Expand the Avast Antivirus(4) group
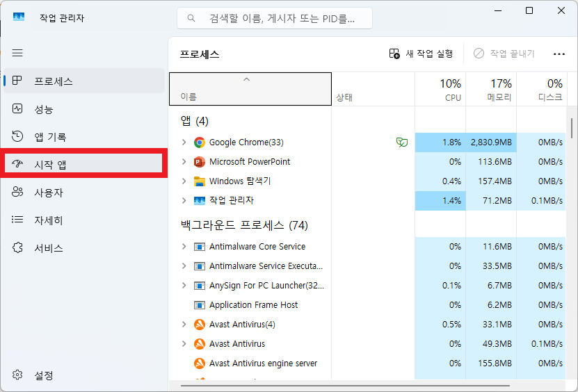The image size is (578, 392). pos(184,325)
